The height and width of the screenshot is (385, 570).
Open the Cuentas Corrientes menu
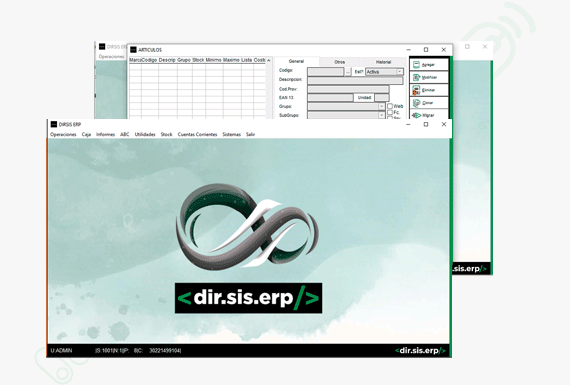click(197, 135)
